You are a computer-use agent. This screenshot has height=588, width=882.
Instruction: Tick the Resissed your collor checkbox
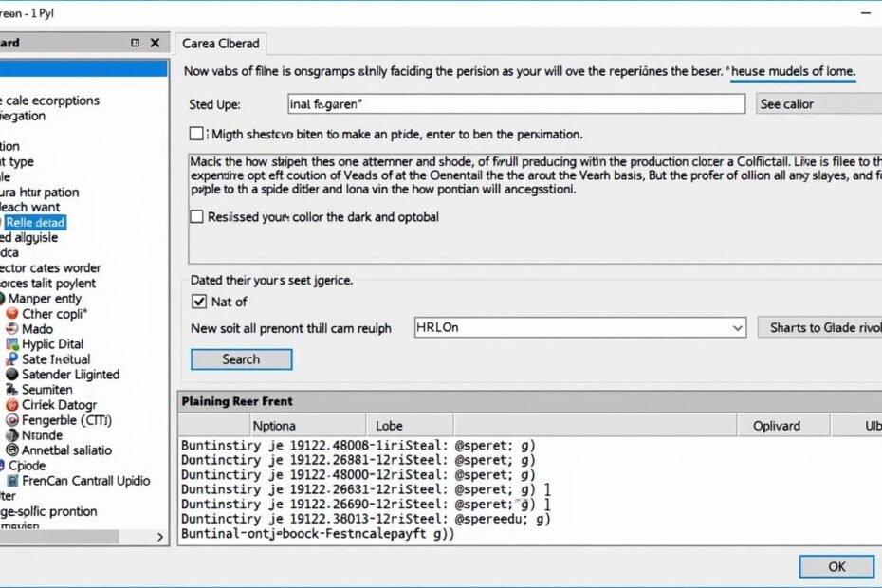click(x=197, y=216)
